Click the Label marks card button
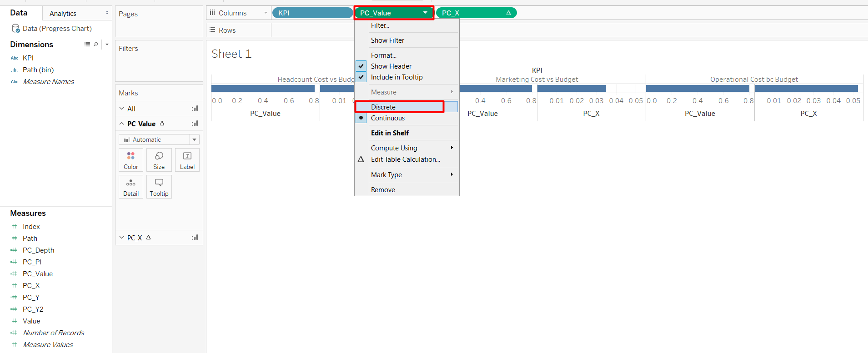The height and width of the screenshot is (353, 868). 187,160
